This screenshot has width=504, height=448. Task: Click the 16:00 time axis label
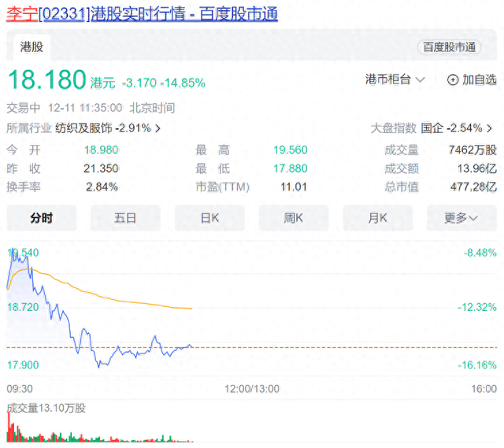coord(484,389)
